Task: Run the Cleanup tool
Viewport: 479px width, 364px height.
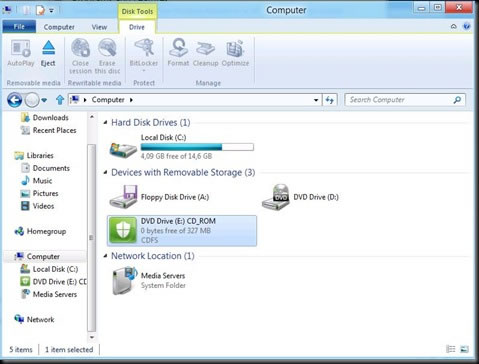Action: tap(205, 53)
